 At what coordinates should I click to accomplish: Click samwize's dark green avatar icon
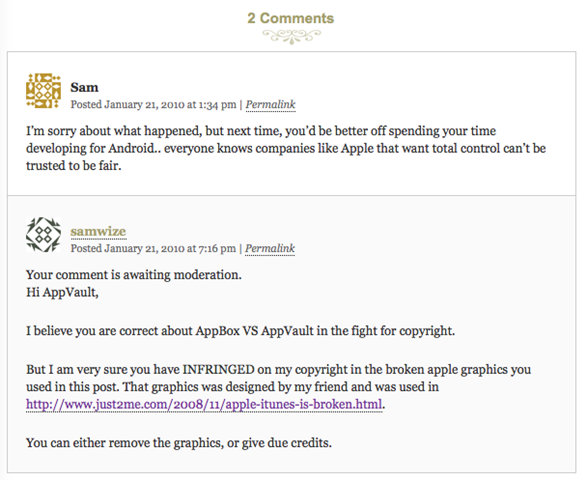(43, 234)
